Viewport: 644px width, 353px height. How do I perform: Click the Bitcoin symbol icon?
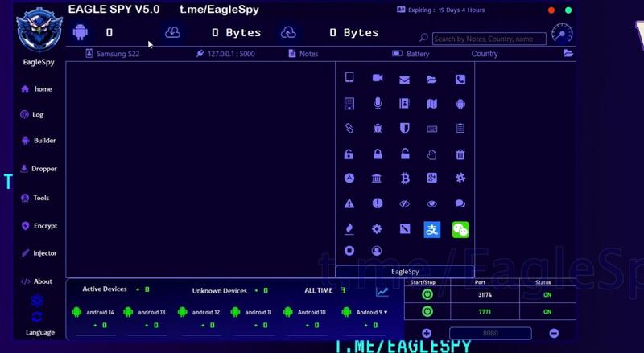pos(405,179)
